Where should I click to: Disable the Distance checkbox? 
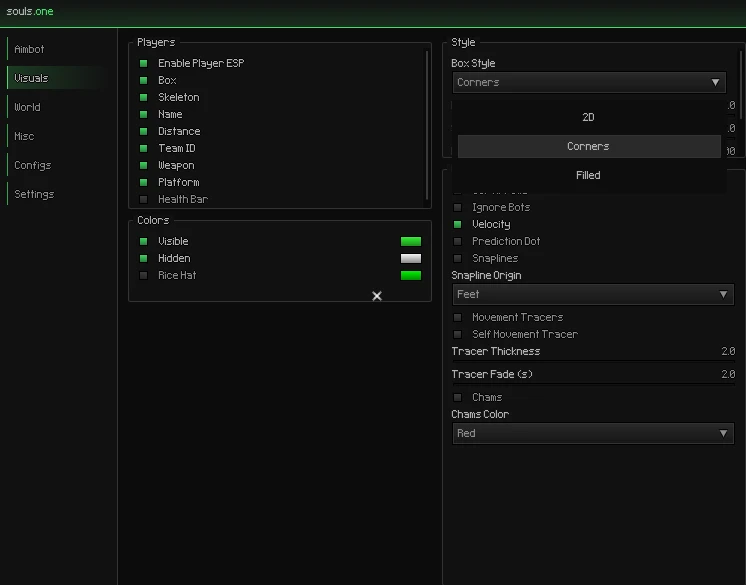[143, 131]
